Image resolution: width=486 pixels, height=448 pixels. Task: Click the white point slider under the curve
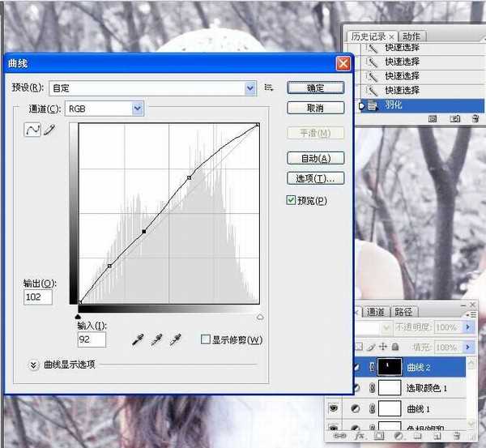[x=259, y=318]
